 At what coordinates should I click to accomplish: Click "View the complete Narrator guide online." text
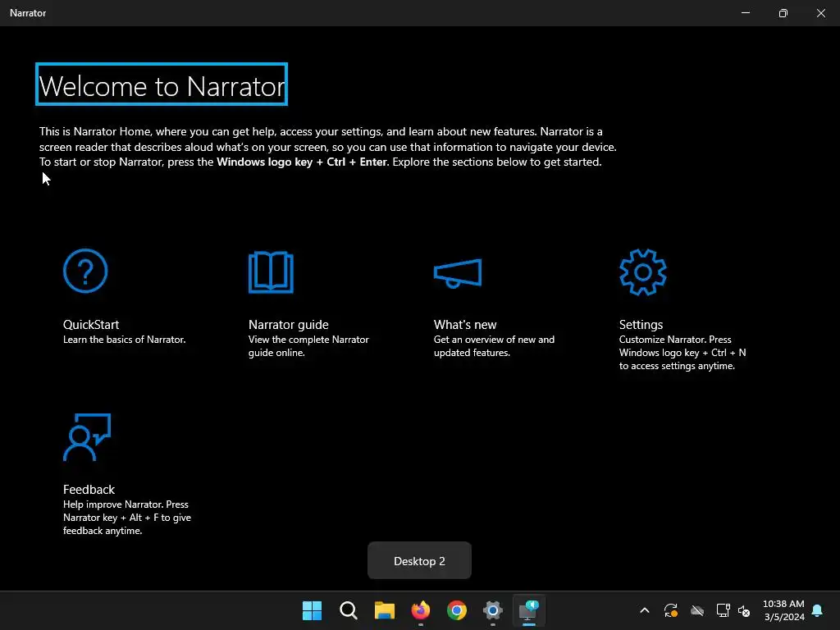click(308, 346)
